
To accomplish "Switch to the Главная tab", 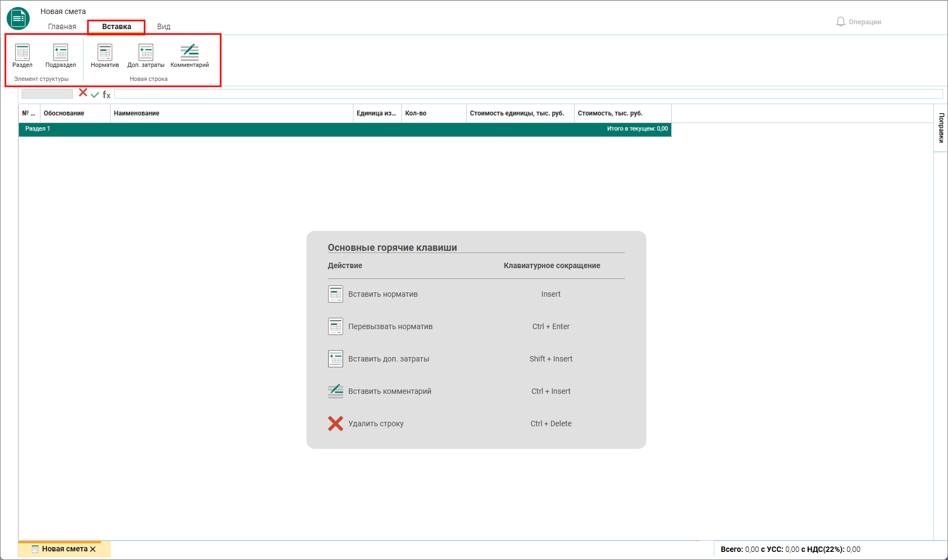I will [62, 26].
